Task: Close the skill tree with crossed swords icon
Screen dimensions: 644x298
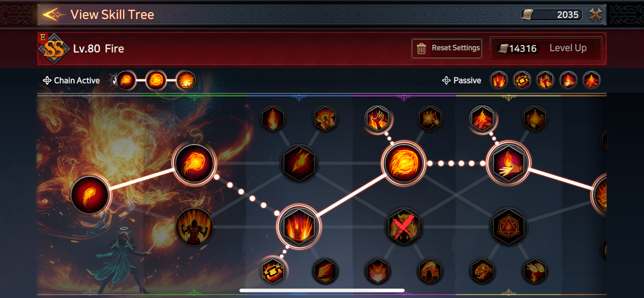Action: (595, 14)
